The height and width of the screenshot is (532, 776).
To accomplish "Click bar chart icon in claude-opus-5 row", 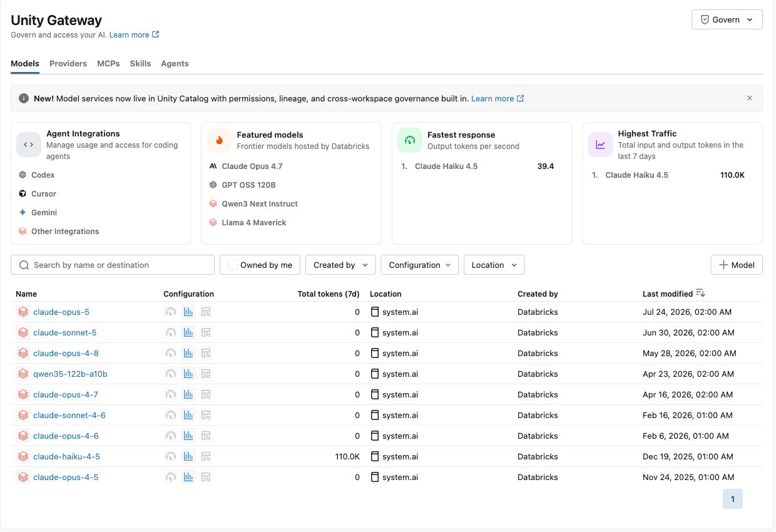I will (x=188, y=312).
